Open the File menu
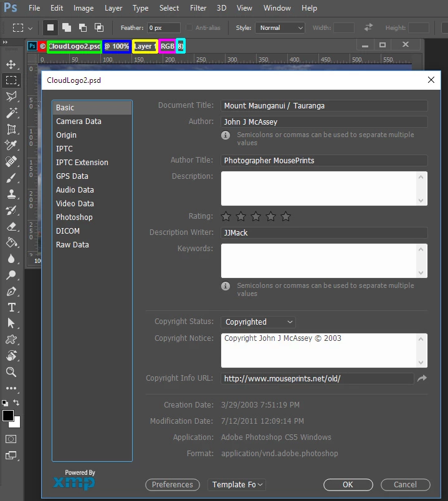This screenshot has height=501, width=448. (34, 8)
